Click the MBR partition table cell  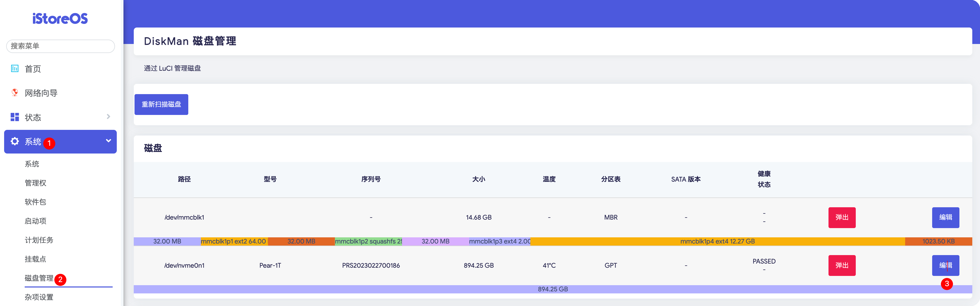(611, 218)
